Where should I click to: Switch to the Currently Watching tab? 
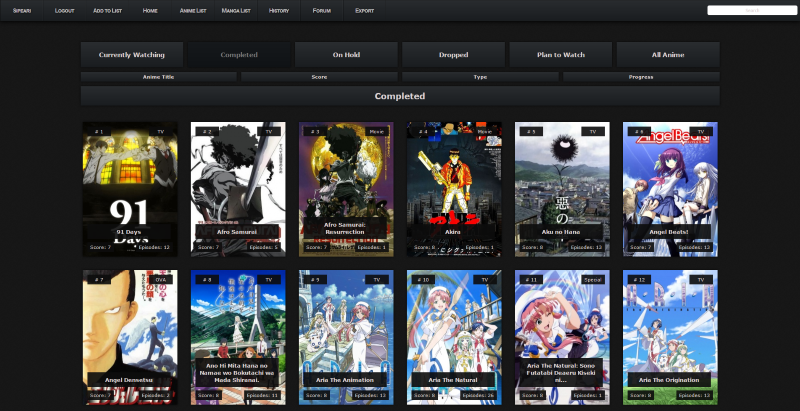[132, 55]
